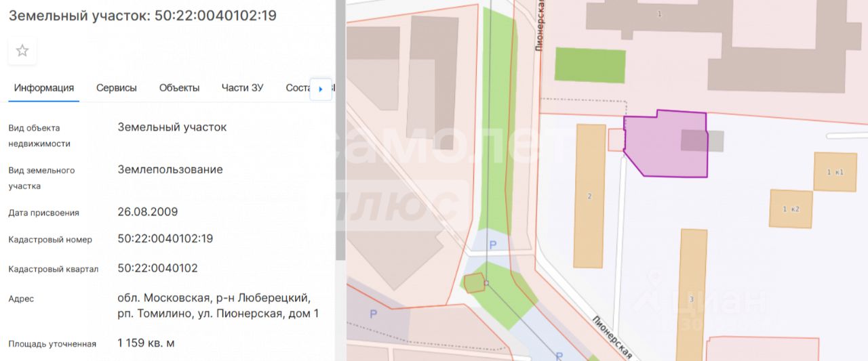The height and width of the screenshot is (361, 868).
Task: Click the green rectangular lawn near building 1
Action: (x=590, y=65)
